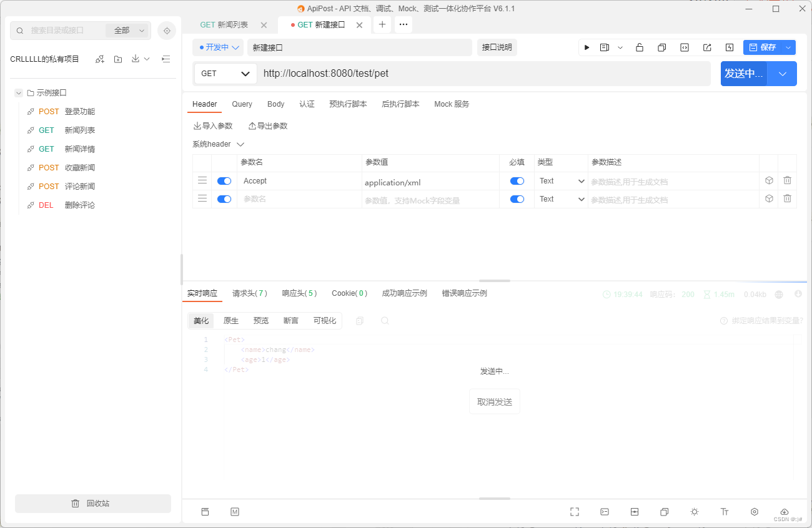The image size is (812, 528).
Task: Switch to the 请求头 response tab
Action: pyautogui.click(x=250, y=293)
